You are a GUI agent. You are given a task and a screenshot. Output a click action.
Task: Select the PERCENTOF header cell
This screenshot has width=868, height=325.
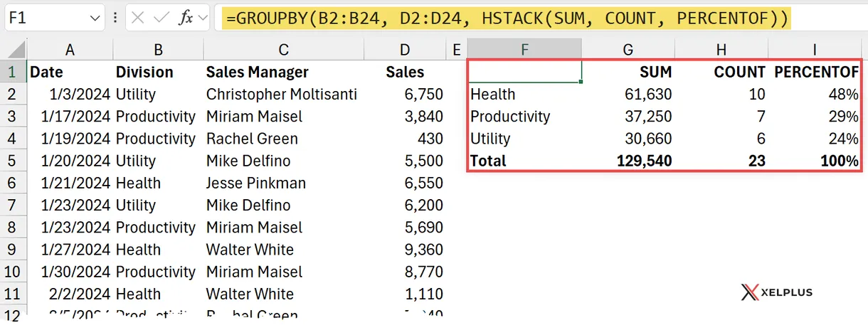[815, 72]
